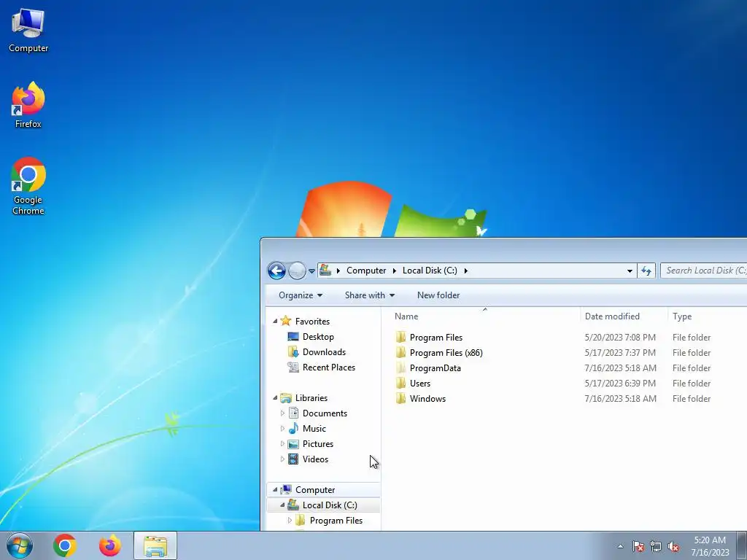Viewport: 747px width, 560px height.
Task: Open the Videos library
Action: (315, 459)
